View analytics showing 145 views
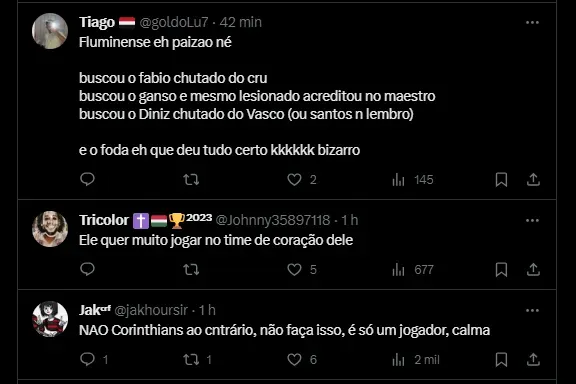 pos(413,179)
